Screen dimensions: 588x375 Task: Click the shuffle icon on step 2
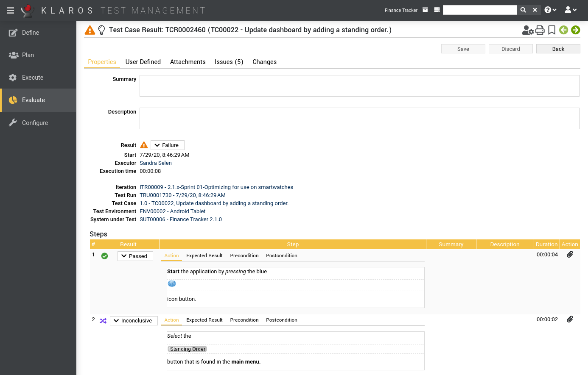pyautogui.click(x=103, y=321)
